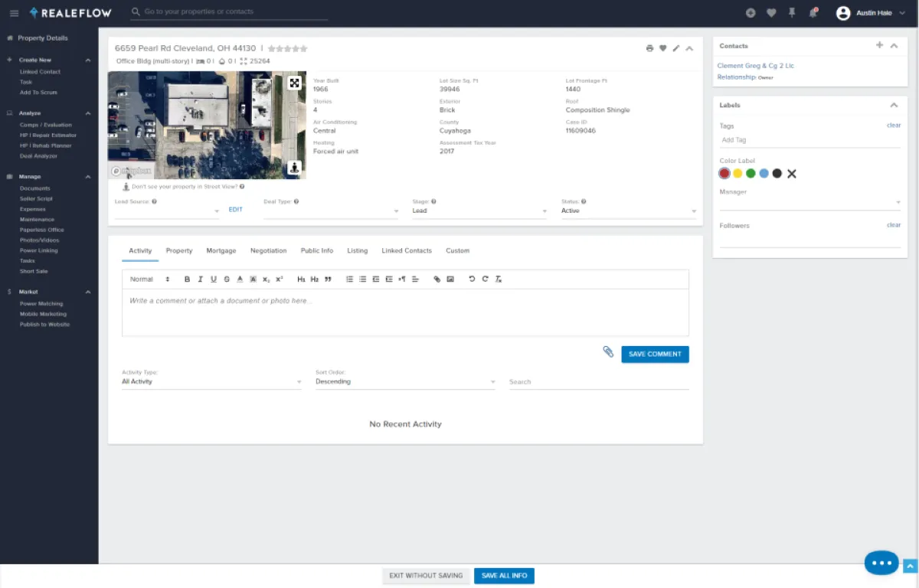919x588 pixels.
Task: Insert link using editor toolbar icon
Action: click(437, 279)
